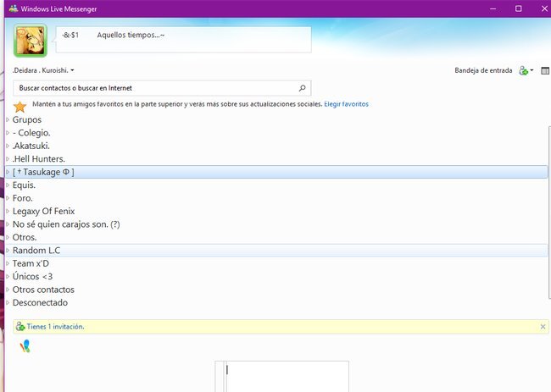Expand the '- Colegio.' group arrow

pos(8,133)
